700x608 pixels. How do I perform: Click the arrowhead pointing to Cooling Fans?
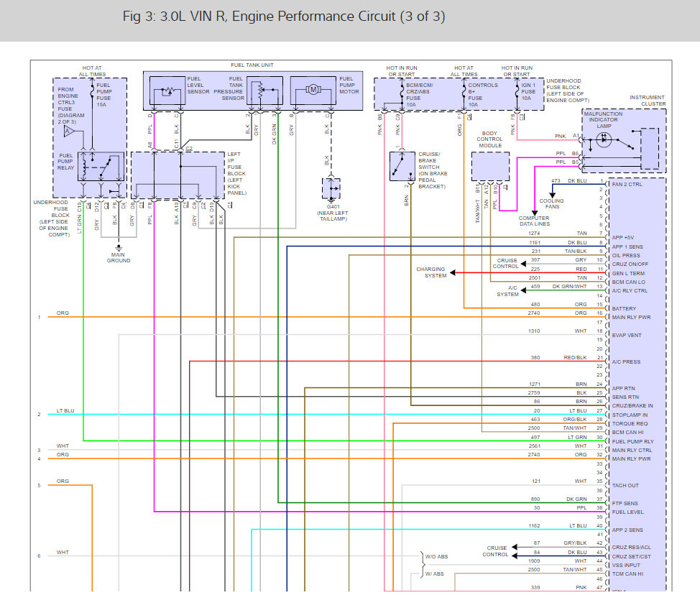pos(552,195)
